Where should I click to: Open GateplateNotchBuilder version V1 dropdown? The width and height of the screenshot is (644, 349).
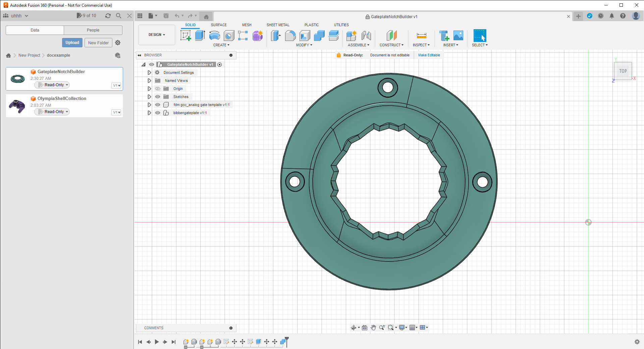click(x=116, y=86)
